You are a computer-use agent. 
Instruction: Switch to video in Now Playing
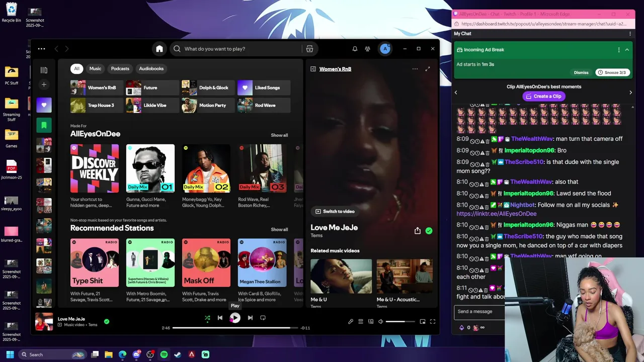335,211
